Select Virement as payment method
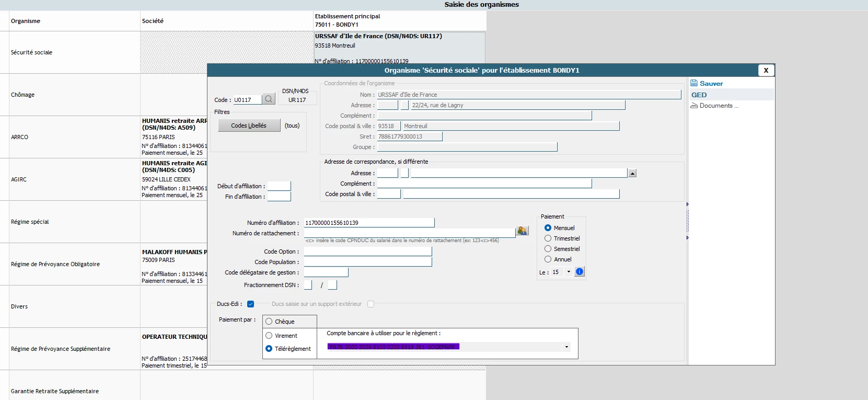The height and width of the screenshot is (400, 868). click(x=269, y=336)
